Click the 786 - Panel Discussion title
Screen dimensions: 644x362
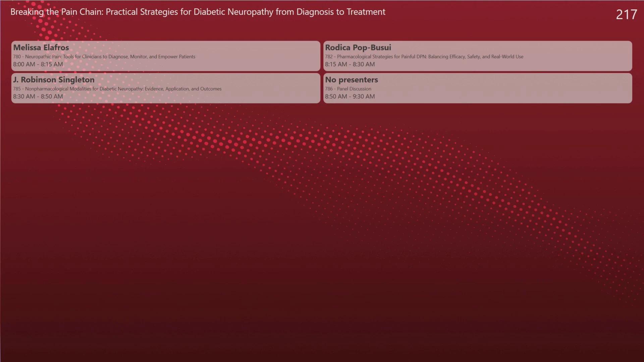(348, 89)
